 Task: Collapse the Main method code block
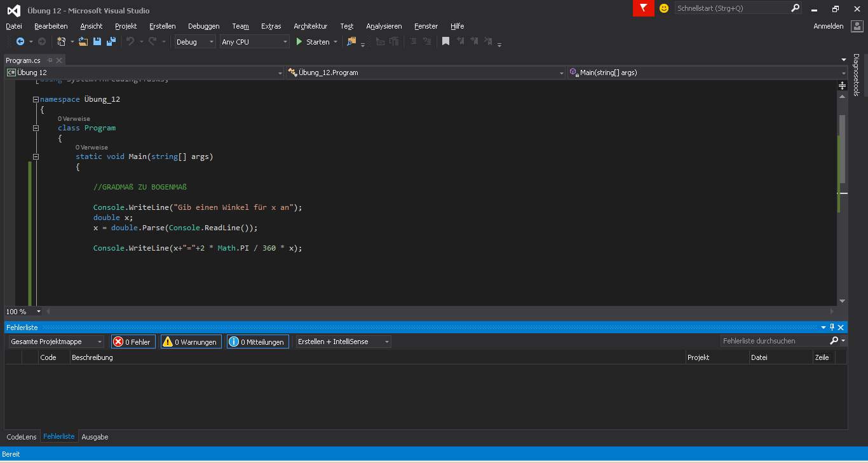pos(36,156)
